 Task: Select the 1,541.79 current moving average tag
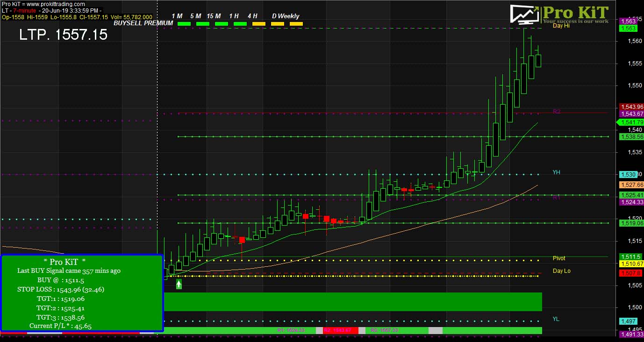pyautogui.click(x=632, y=122)
